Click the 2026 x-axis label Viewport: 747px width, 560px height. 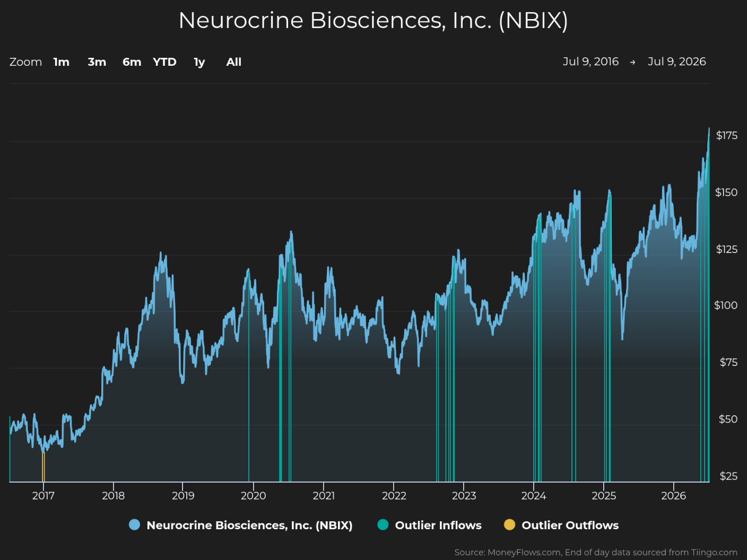click(674, 496)
